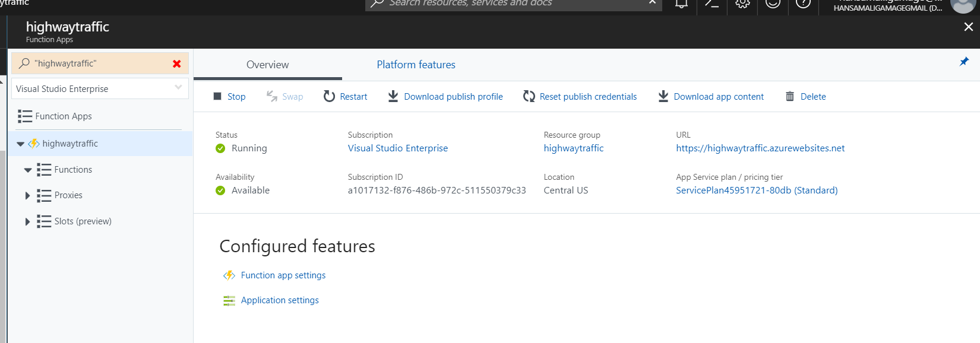Click the Search resources, services and docs box
Viewport: 980px width, 343px height.
click(514, 5)
